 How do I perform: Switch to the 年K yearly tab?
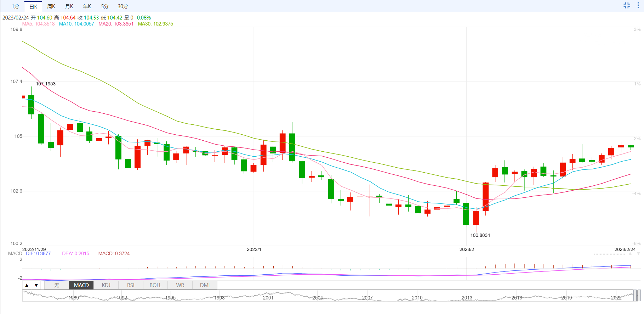(87, 6)
